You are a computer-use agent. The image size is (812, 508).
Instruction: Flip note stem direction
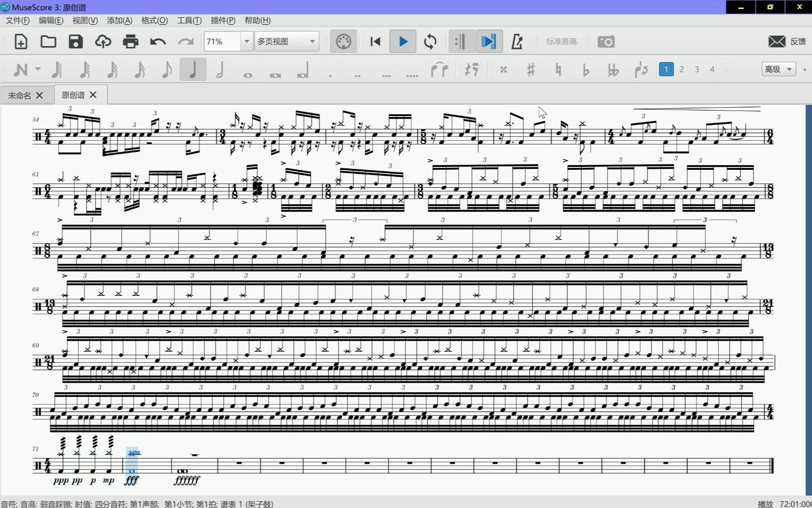641,70
